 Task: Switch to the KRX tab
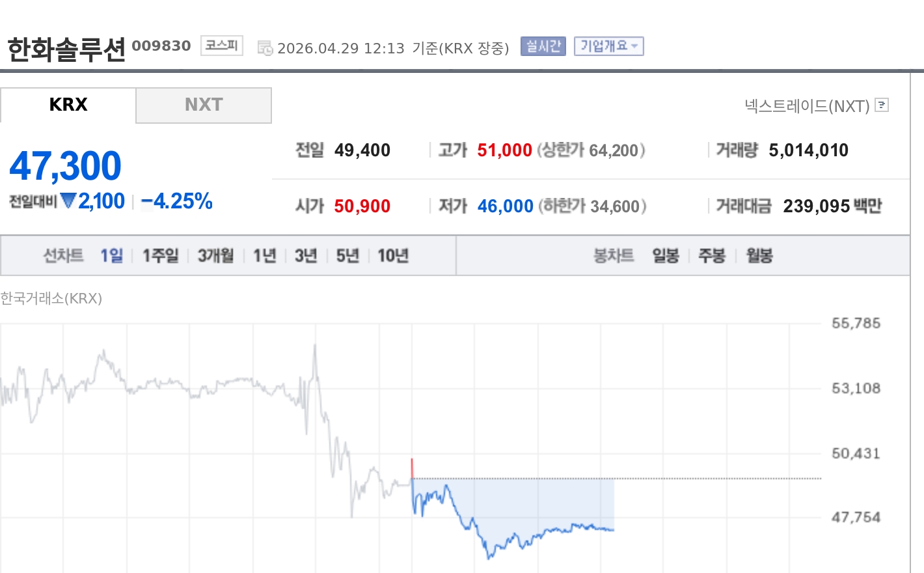point(68,105)
